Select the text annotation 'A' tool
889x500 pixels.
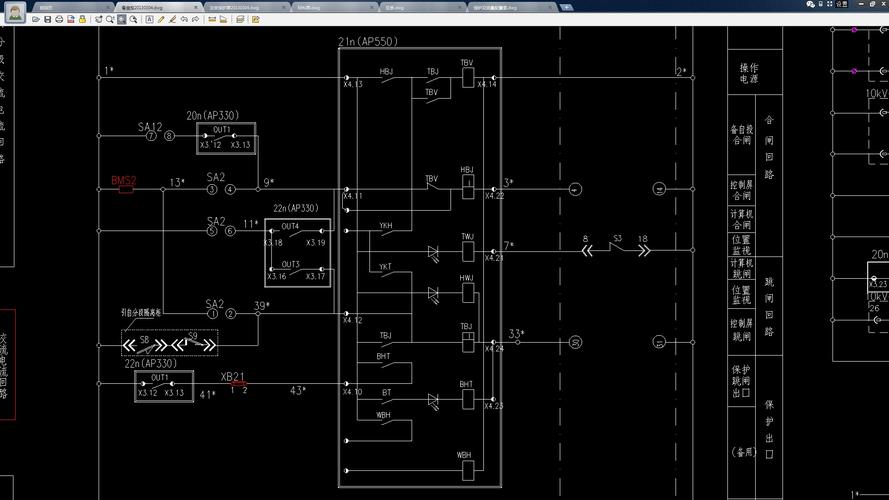(x=149, y=19)
